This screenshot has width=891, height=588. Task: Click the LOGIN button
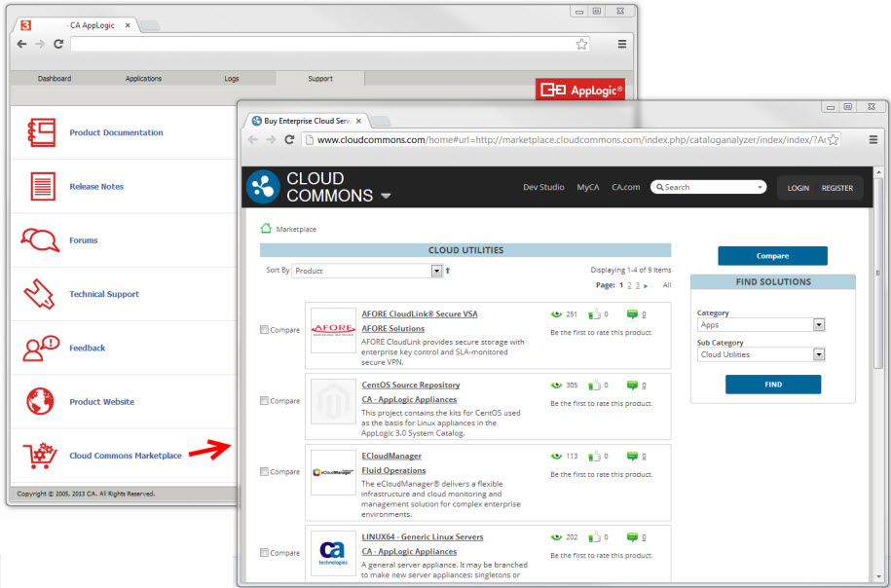(798, 188)
